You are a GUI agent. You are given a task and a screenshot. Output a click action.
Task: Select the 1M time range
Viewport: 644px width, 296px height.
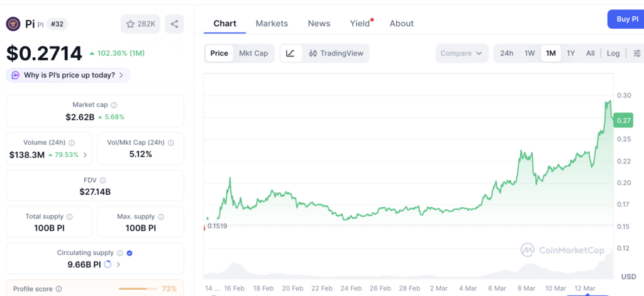[551, 53]
